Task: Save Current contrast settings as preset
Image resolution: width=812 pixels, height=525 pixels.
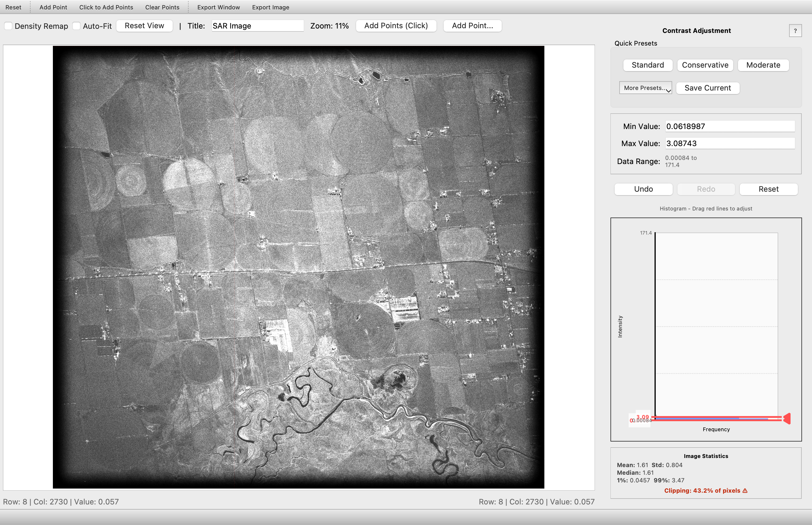Action: click(x=707, y=88)
